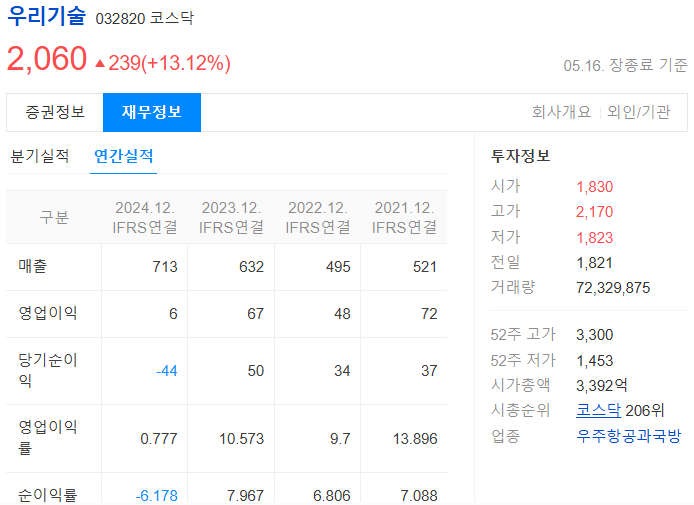Select the 재무정보 tab
694x505 pixels.
152,112
